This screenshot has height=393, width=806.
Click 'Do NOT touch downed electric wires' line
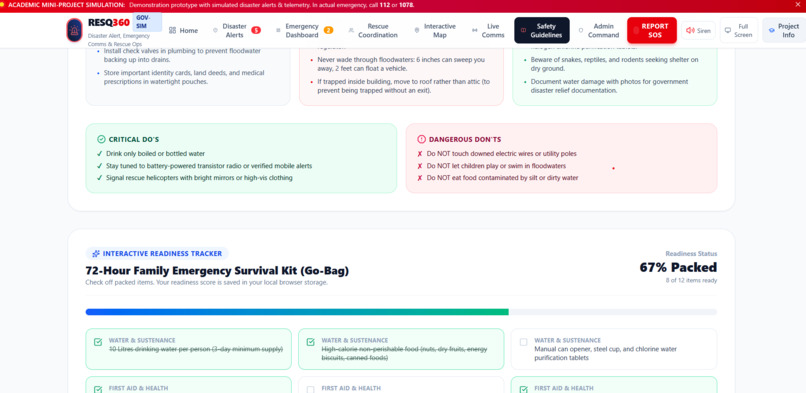501,154
